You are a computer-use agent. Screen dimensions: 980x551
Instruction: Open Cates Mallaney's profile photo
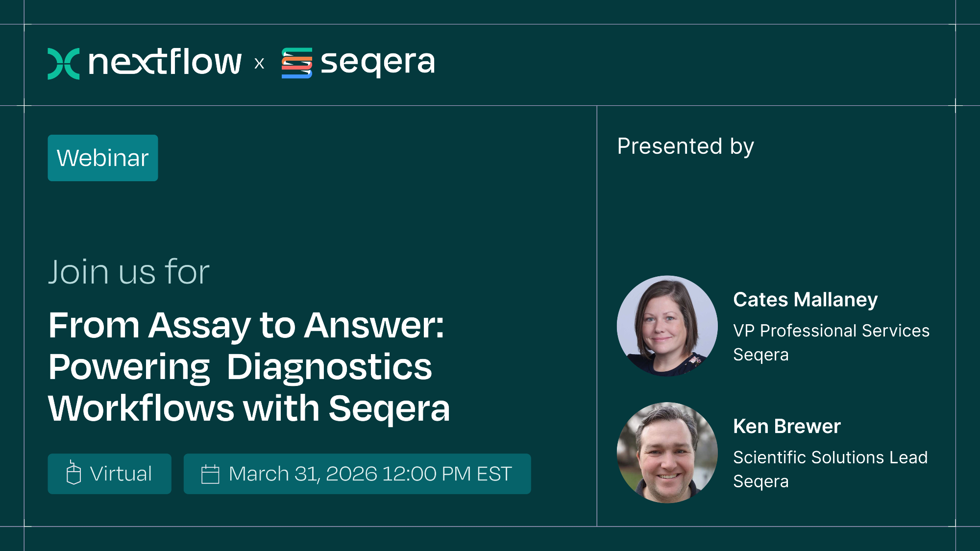pos(667,326)
